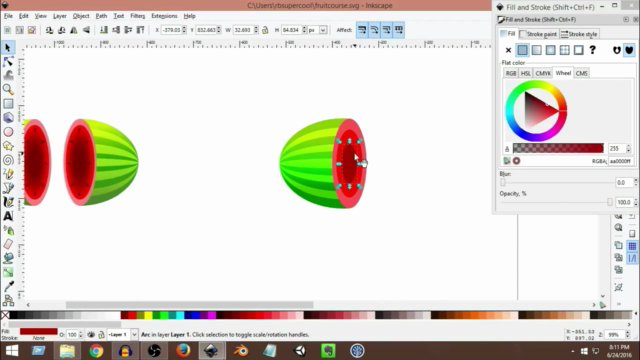Viewport: 640px width, 360px height.
Task: Select the Ellipse circle tool
Action: point(8,132)
